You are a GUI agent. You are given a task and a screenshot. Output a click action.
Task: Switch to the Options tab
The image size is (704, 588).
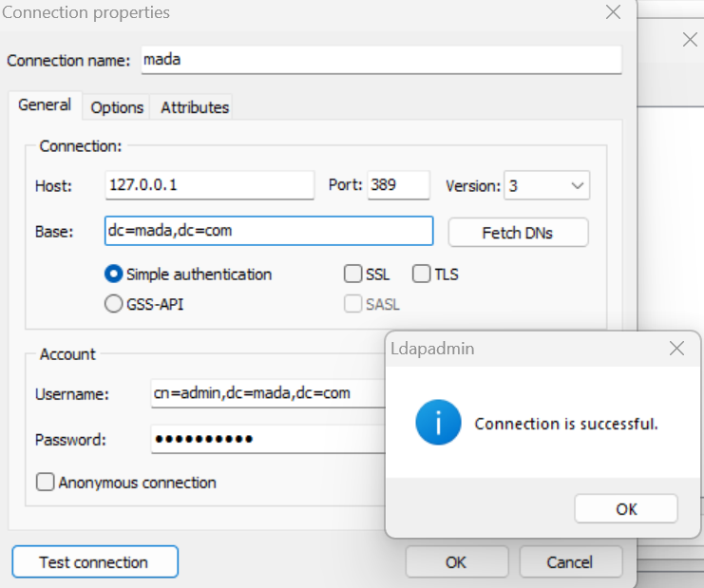pyautogui.click(x=117, y=107)
